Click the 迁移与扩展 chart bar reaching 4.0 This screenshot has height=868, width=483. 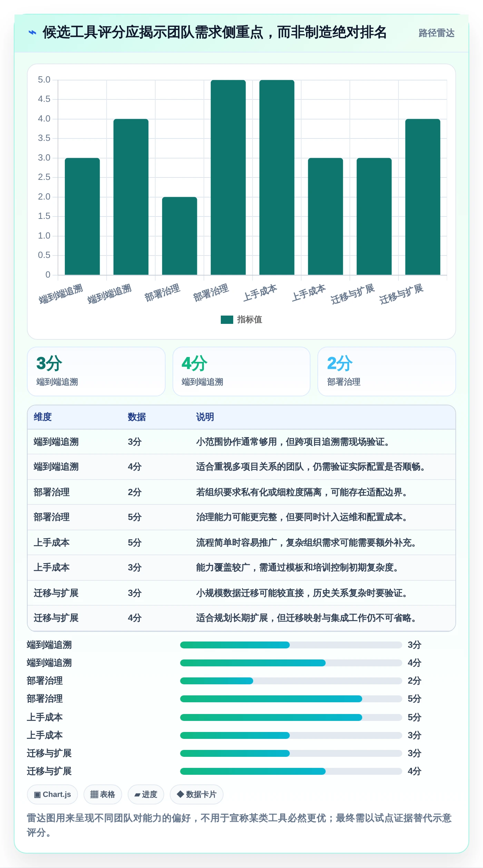[x=423, y=197]
